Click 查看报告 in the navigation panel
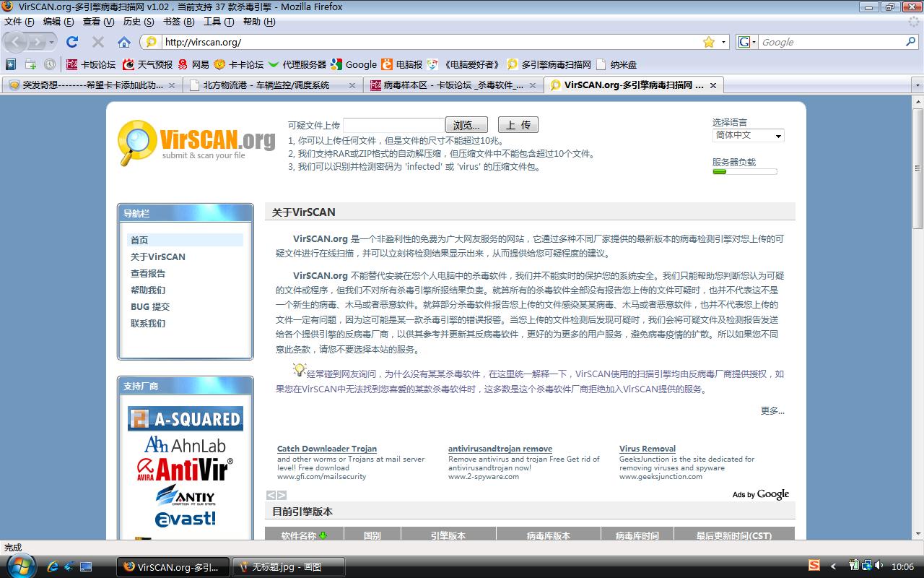This screenshot has height=578, width=924. click(148, 273)
